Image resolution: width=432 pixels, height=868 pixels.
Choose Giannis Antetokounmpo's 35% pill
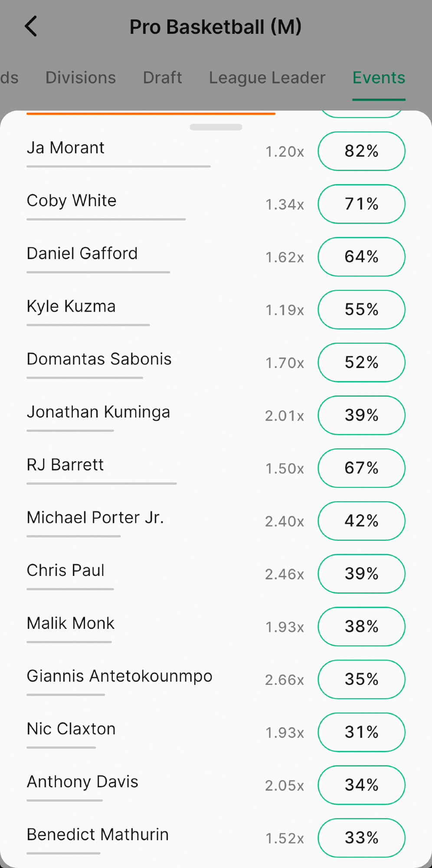[361, 680]
